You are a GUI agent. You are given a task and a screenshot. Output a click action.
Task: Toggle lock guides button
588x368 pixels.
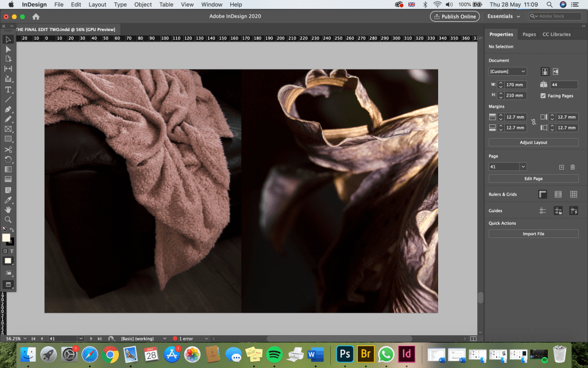[x=558, y=211]
